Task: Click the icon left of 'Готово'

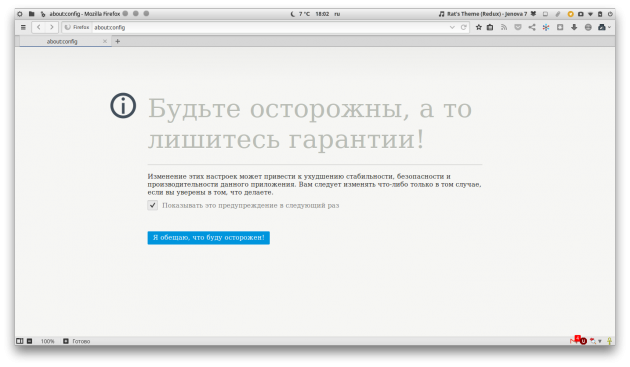Action: point(66,341)
